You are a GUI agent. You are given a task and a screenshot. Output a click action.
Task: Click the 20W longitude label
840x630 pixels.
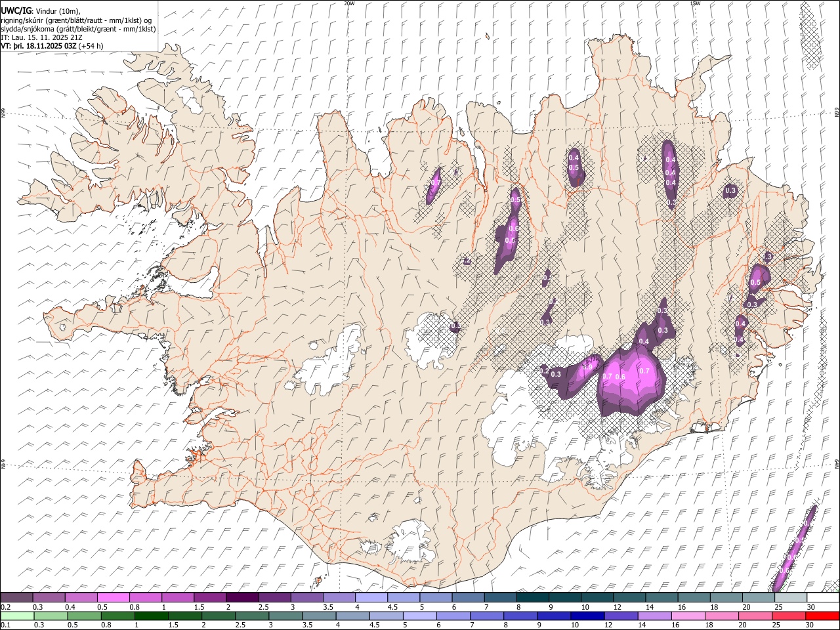coord(349,3)
